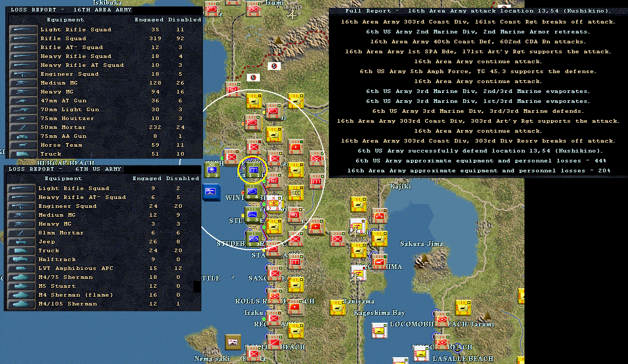
Task: Click the Horse Team equipment icon
Action: tap(24, 145)
